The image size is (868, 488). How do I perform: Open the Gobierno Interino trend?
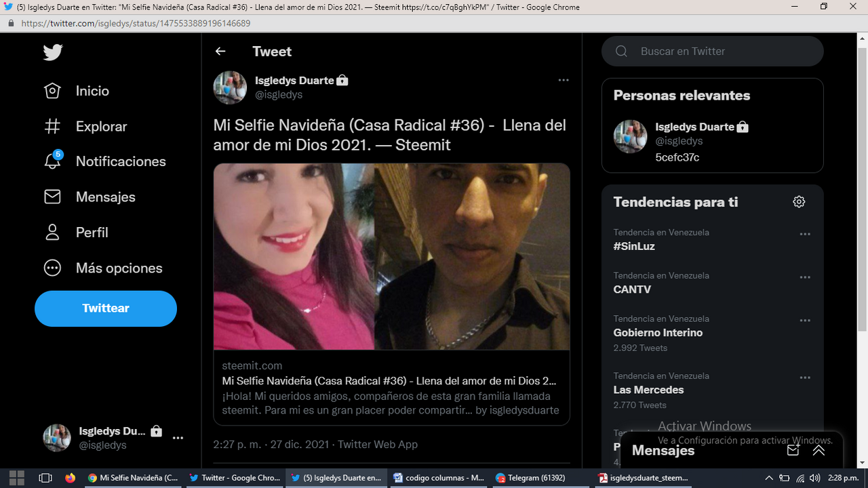coord(658,333)
